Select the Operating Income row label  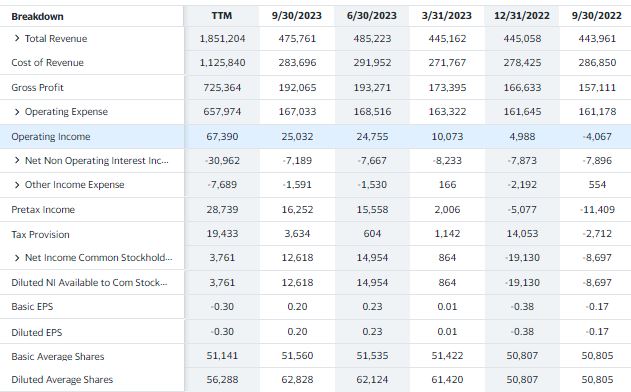point(51,137)
